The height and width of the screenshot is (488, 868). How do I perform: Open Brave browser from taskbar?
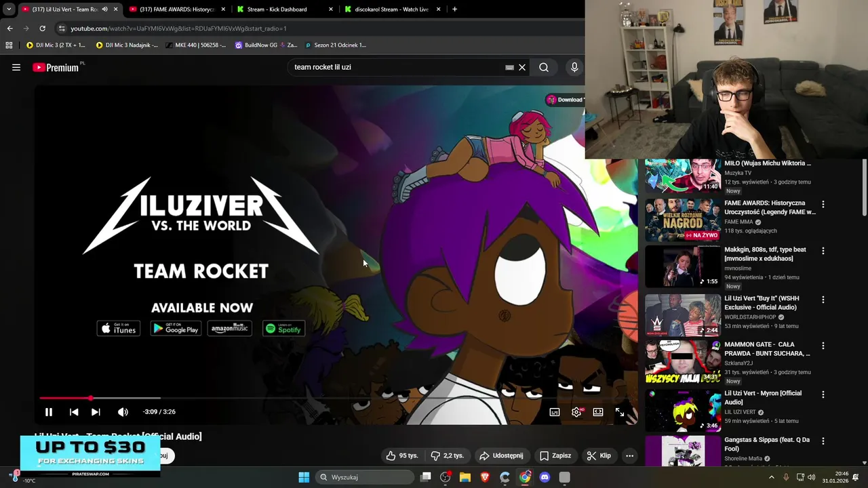(485, 477)
